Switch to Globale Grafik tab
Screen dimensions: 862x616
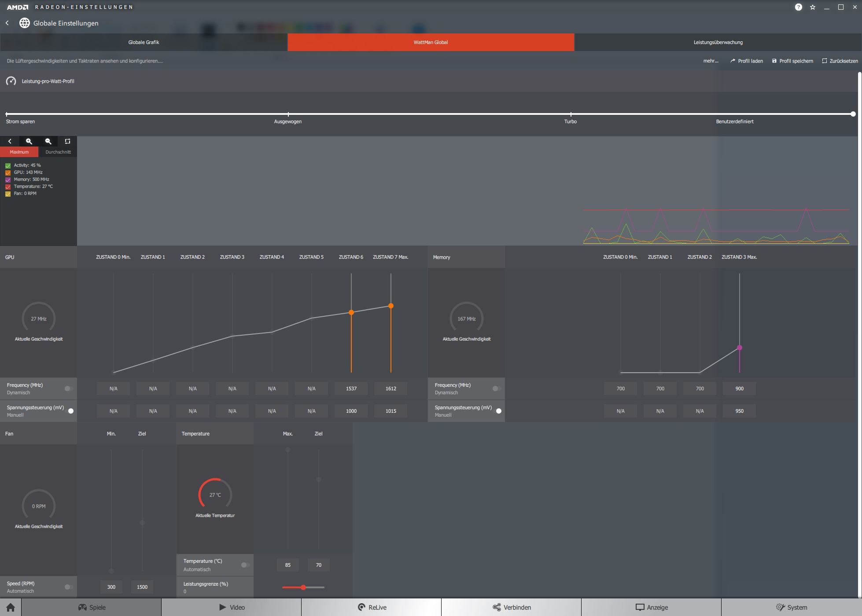coord(144,42)
